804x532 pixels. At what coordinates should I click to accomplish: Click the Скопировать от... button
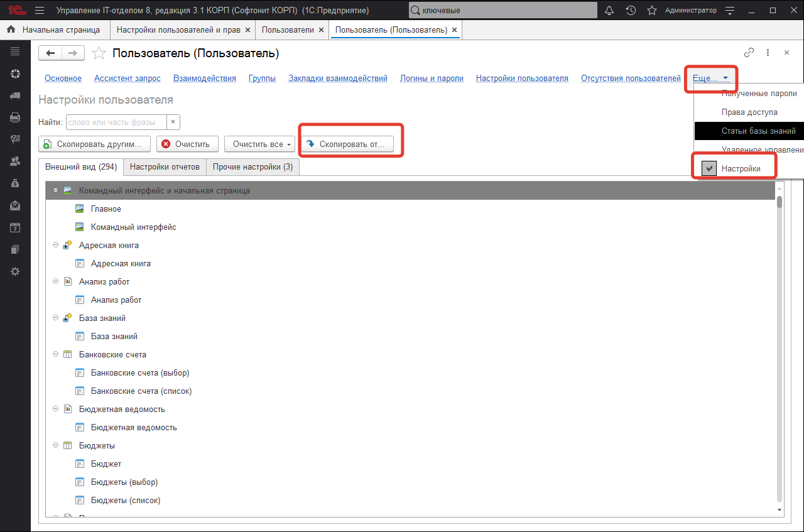click(x=346, y=144)
